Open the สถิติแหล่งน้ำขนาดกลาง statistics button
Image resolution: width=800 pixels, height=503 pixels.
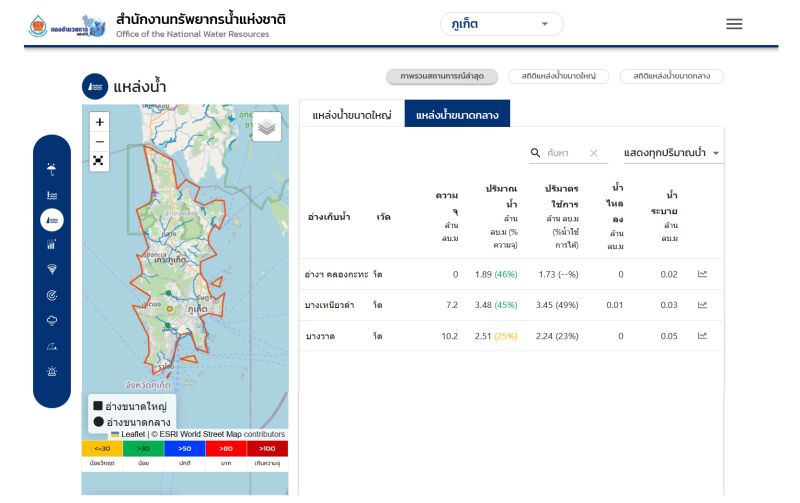(x=671, y=76)
